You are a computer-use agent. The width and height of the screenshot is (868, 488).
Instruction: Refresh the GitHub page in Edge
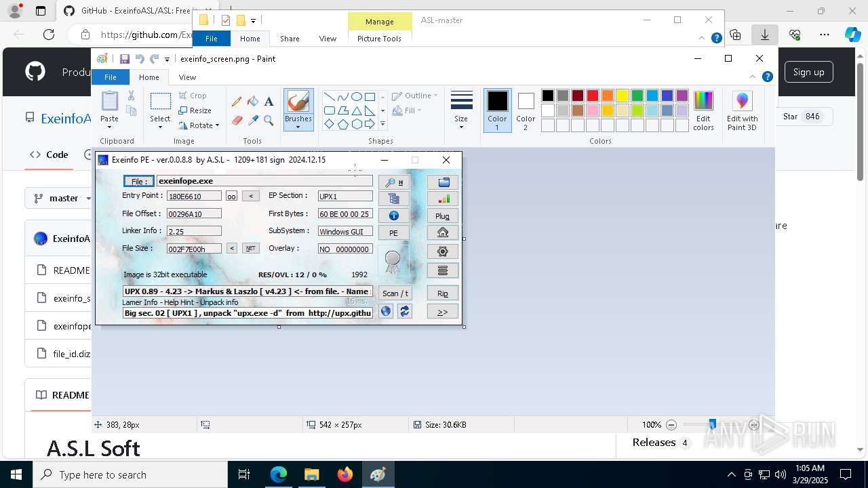[x=49, y=35]
